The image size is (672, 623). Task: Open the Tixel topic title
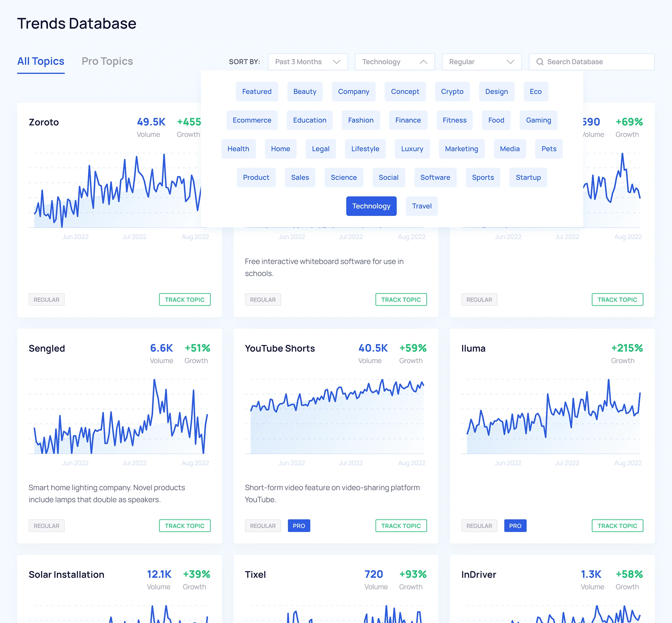pyautogui.click(x=255, y=575)
